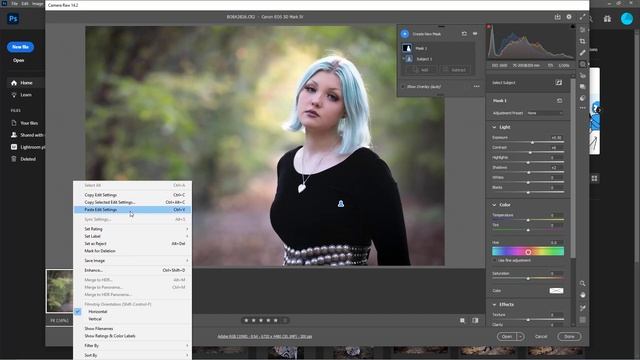Select the Crop tool in right toolbar
This screenshot has height=360, width=640.
(x=582, y=41)
